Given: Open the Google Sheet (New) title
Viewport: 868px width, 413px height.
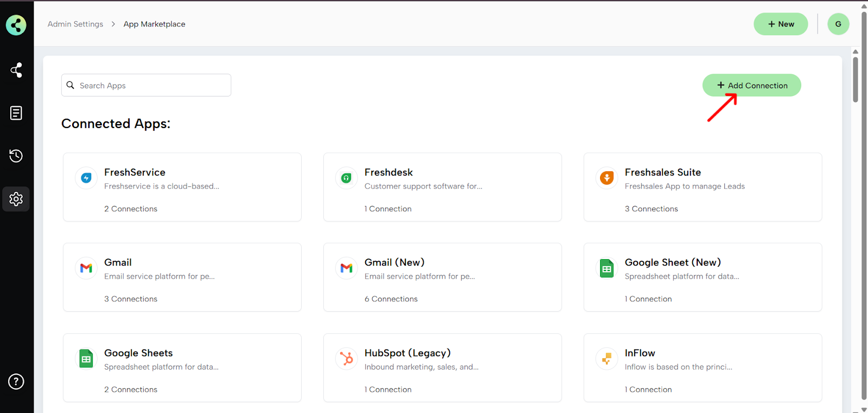Looking at the screenshot, I should [x=673, y=262].
